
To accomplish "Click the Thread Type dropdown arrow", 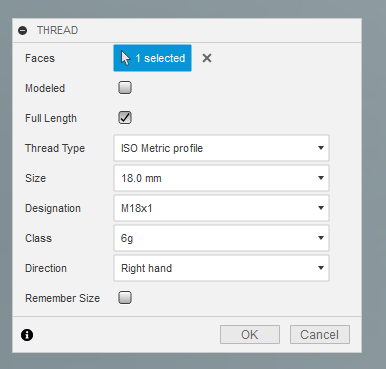I will point(321,148).
